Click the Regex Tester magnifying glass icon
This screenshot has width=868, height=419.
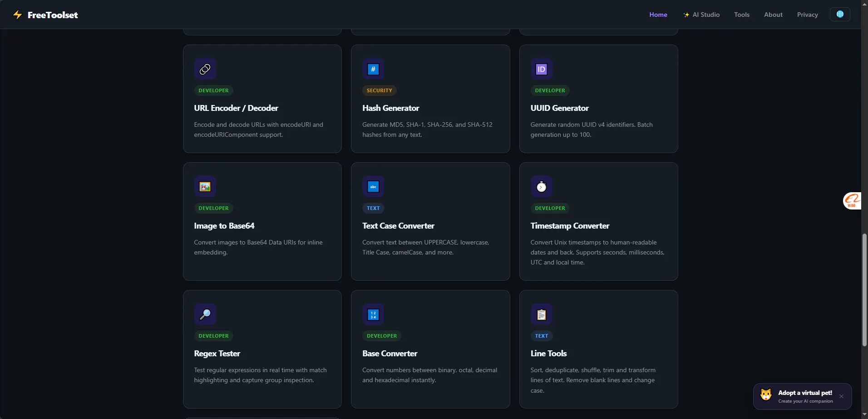tap(205, 314)
